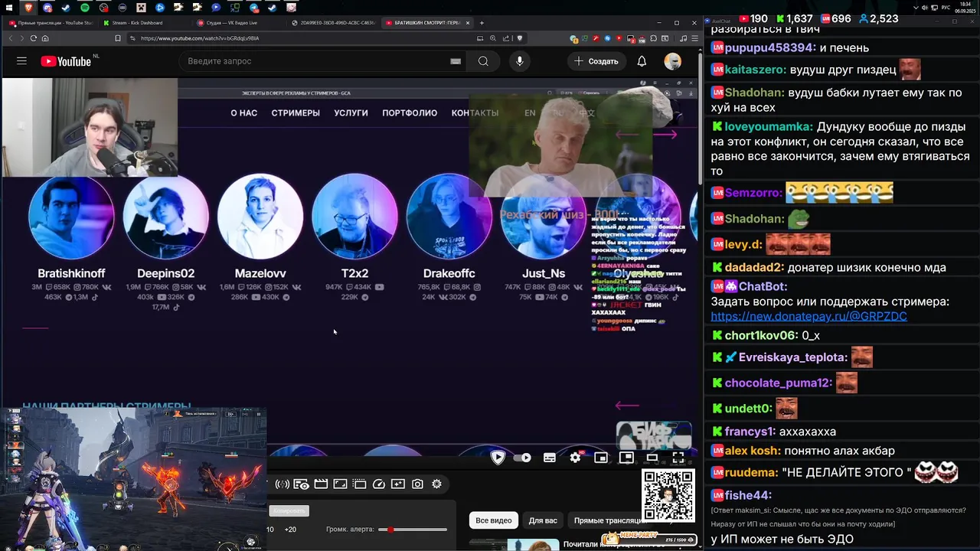Click the YouTube search magnifier button
Image resolution: width=980 pixels, height=551 pixels.
tap(483, 61)
